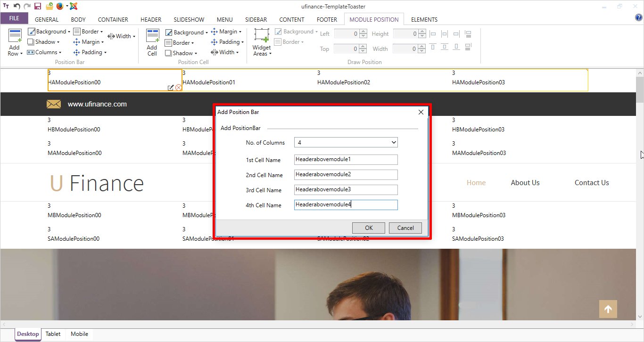The width and height of the screenshot is (644, 342).
Task: Click the save icon in quick access toolbar
Action: 38,6
